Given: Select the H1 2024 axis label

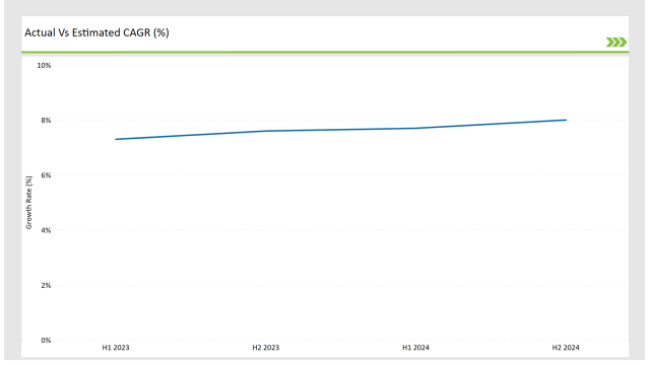Looking at the screenshot, I should pos(416,348).
